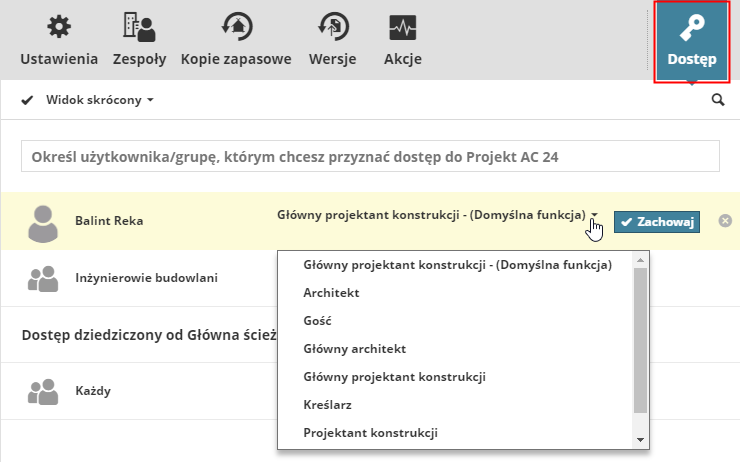Click the user/group access input field
Image resolution: width=741 pixels, height=462 pixels.
click(x=370, y=156)
